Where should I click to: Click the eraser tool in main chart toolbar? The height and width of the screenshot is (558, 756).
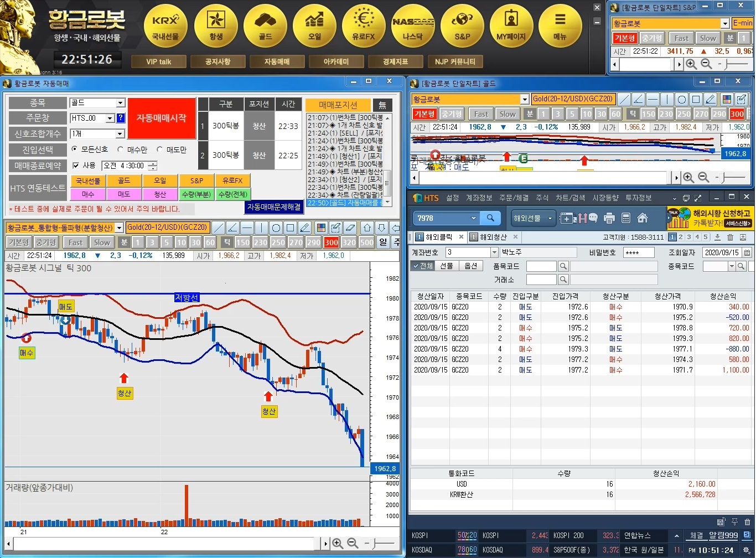(x=350, y=228)
